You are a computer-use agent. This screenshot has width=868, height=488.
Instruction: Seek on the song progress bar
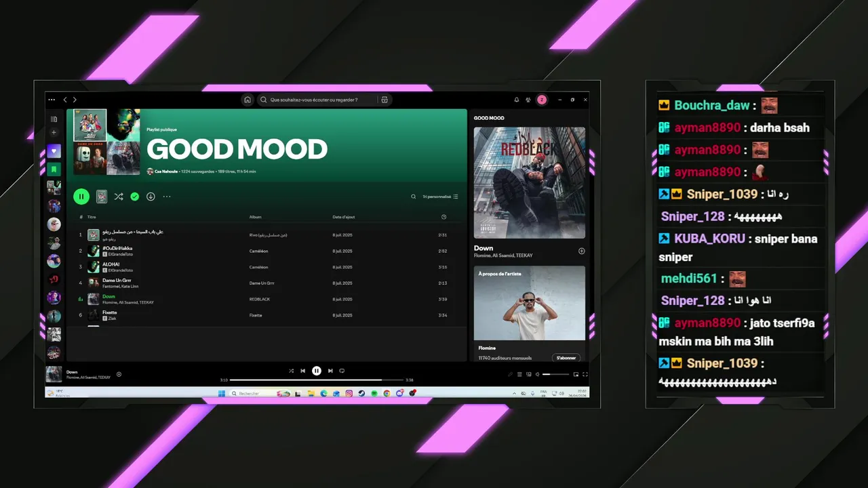click(x=317, y=380)
